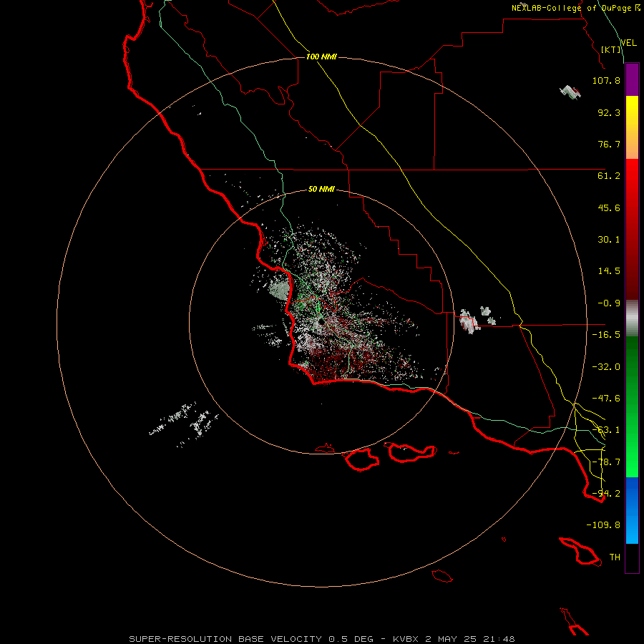644x644 pixels.
Task: Click the storm cell east of the 50 NMI ring
Action: click(x=469, y=321)
